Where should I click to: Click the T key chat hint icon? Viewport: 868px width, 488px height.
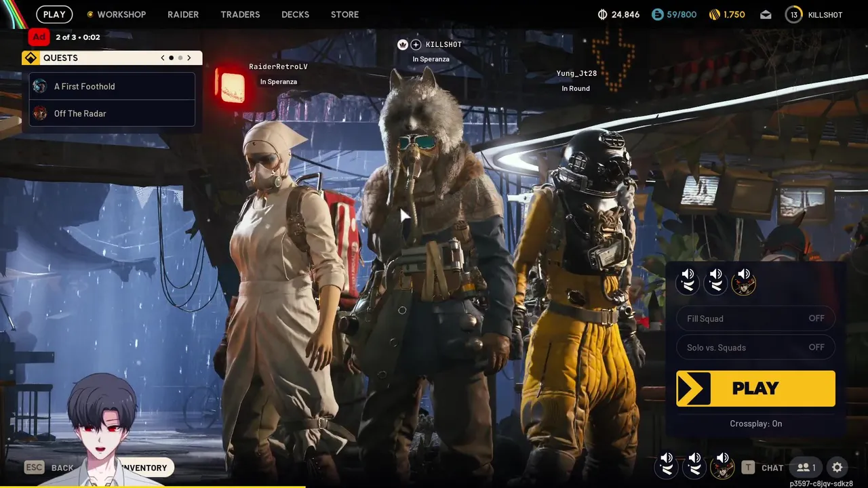tap(748, 467)
